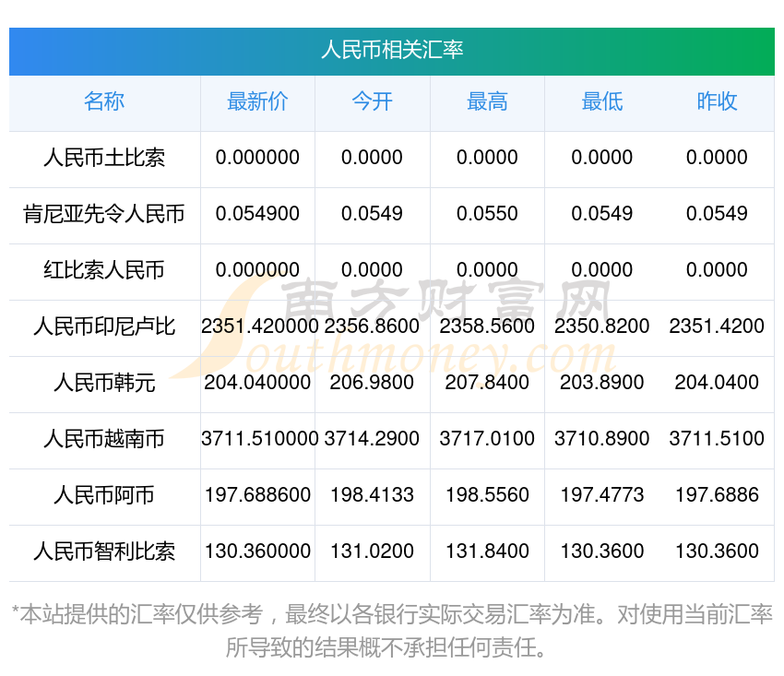This screenshot has width=784, height=676.
Task: Click the 最高 column header
Action: 487,102
